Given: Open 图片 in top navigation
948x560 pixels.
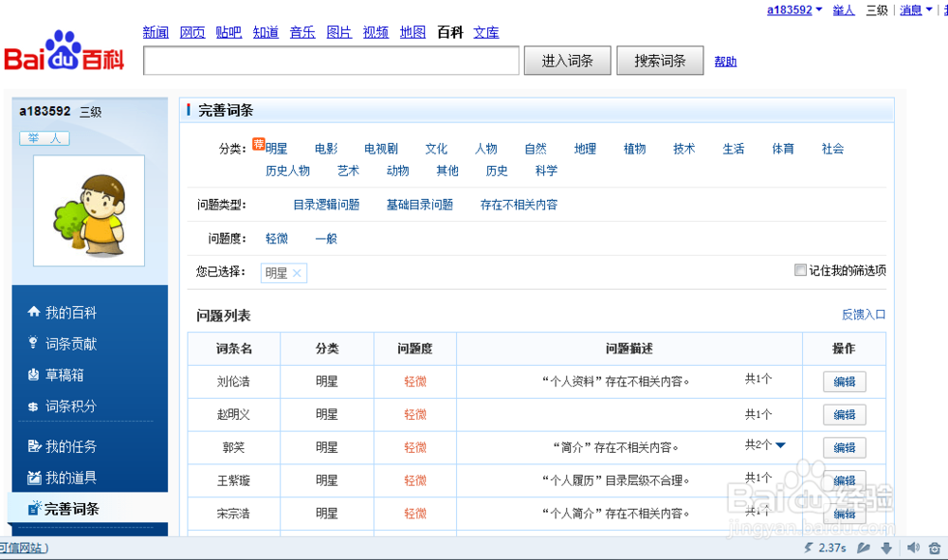Looking at the screenshot, I should point(339,32).
